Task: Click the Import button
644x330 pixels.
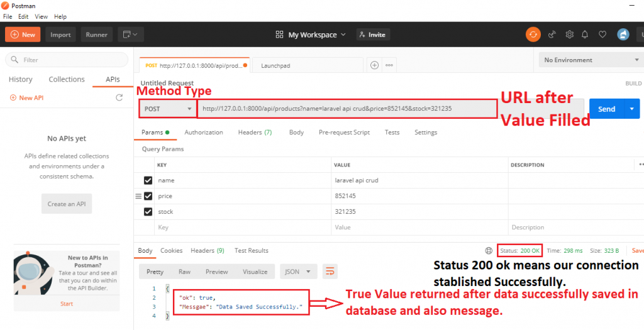Action: coord(60,35)
